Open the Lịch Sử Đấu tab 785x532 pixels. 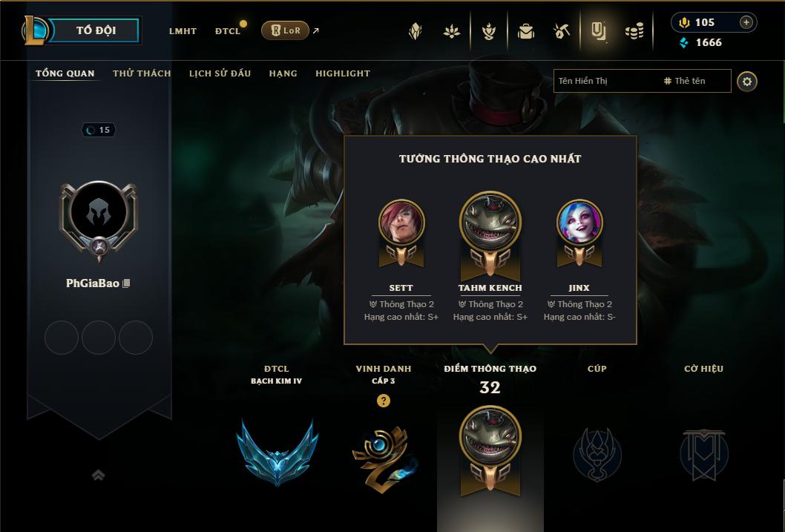pyautogui.click(x=220, y=73)
